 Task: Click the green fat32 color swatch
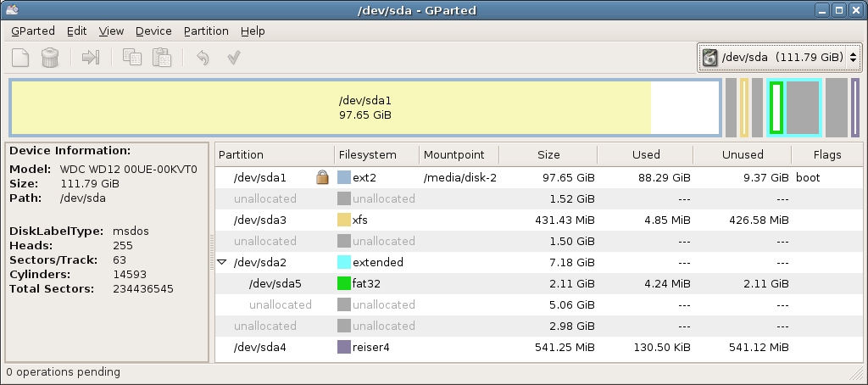344,283
